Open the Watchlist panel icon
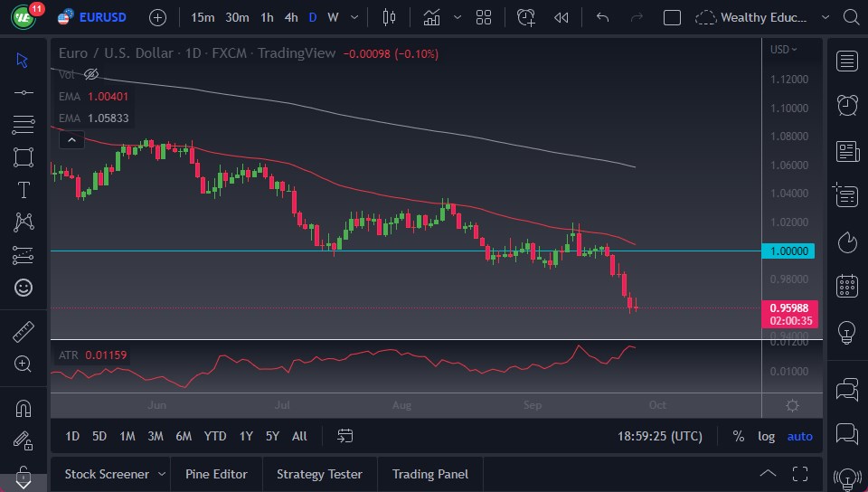Viewport: 868px width, 492px height. point(847,61)
